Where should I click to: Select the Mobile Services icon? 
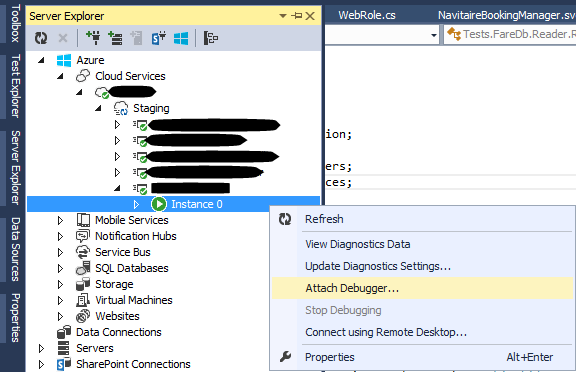point(83,220)
